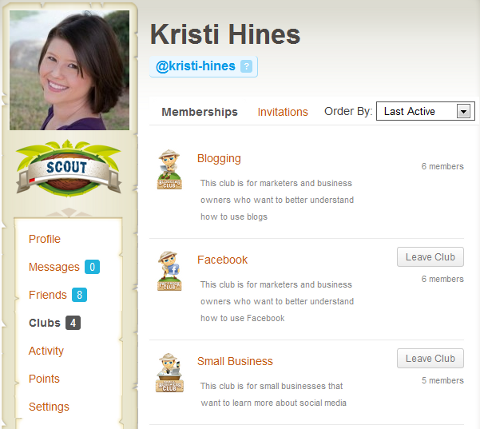
Task: Click the question mark help icon
Action: (x=246, y=66)
